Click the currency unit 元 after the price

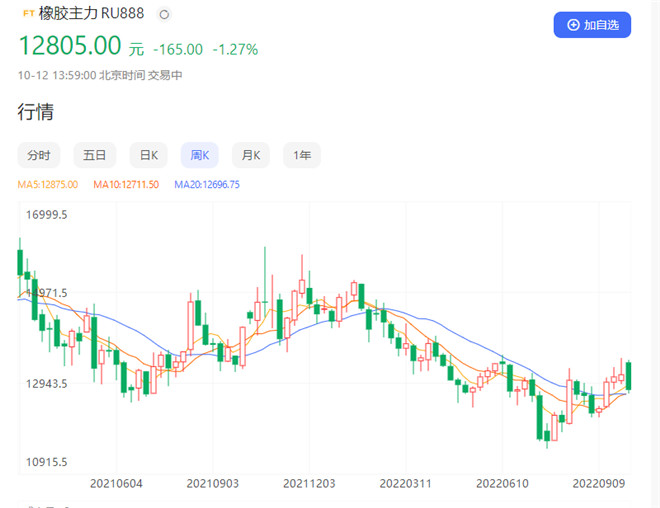coord(136,50)
